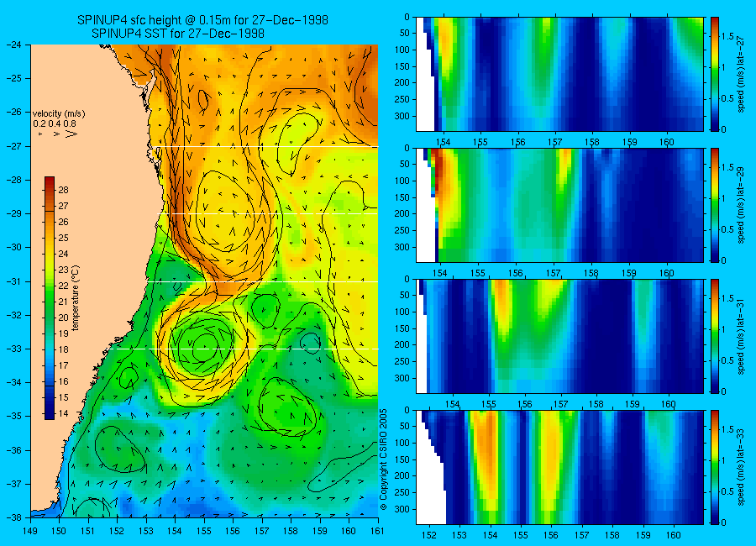756x546 pixels.
Task: Click the 16 tick on temperature color bar
Action: point(64,381)
